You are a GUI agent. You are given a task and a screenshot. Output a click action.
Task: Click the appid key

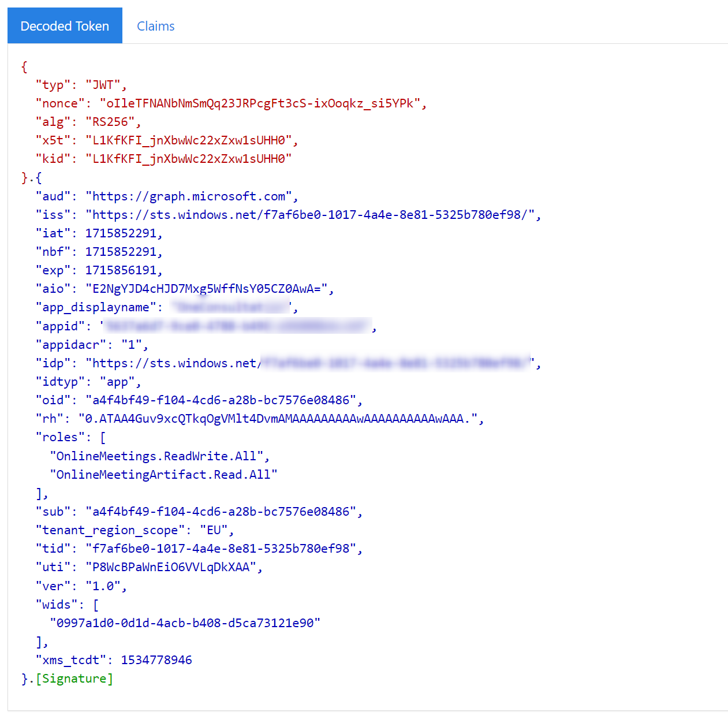60,326
